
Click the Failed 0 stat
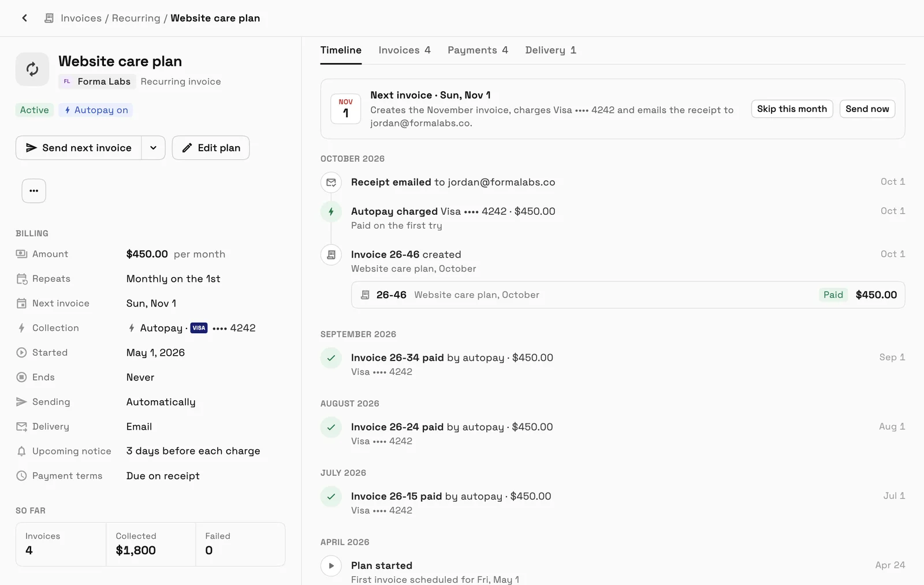tap(240, 544)
